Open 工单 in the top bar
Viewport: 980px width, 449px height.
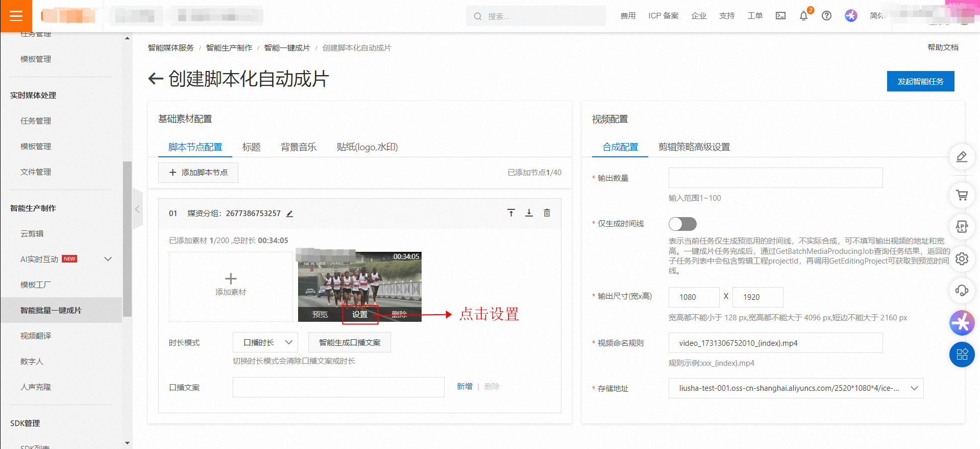755,16
